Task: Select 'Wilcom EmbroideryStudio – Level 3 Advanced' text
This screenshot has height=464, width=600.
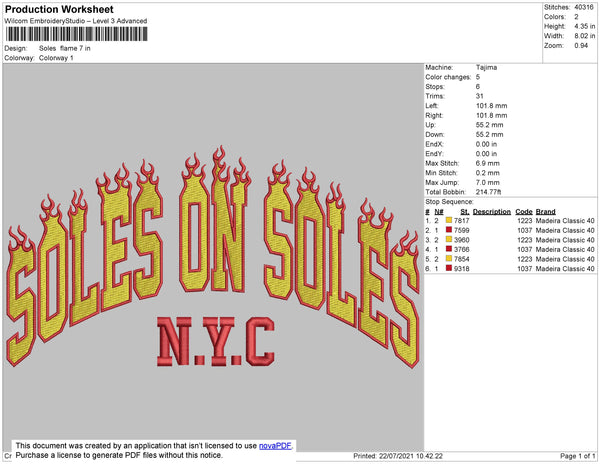Action: click(76, 21)
